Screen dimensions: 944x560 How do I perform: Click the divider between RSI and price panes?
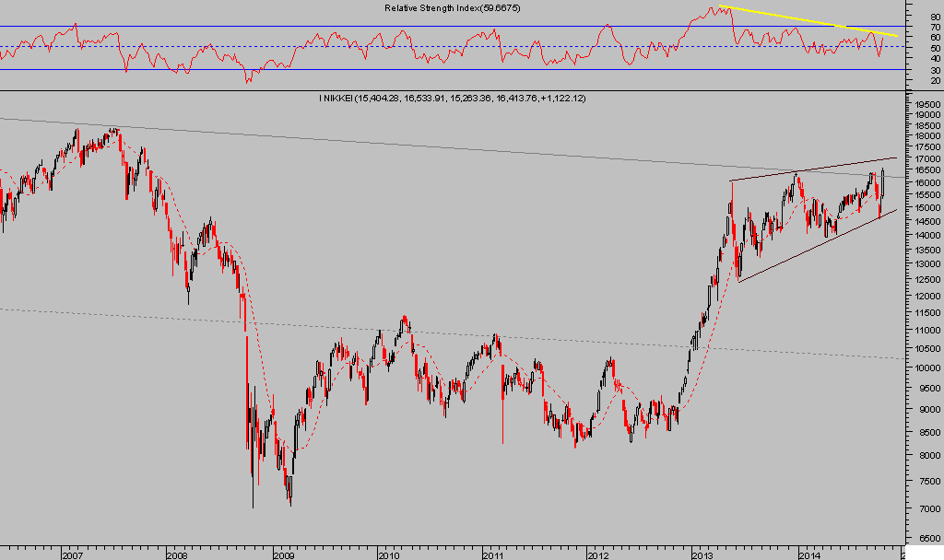[x=461, y=90]
